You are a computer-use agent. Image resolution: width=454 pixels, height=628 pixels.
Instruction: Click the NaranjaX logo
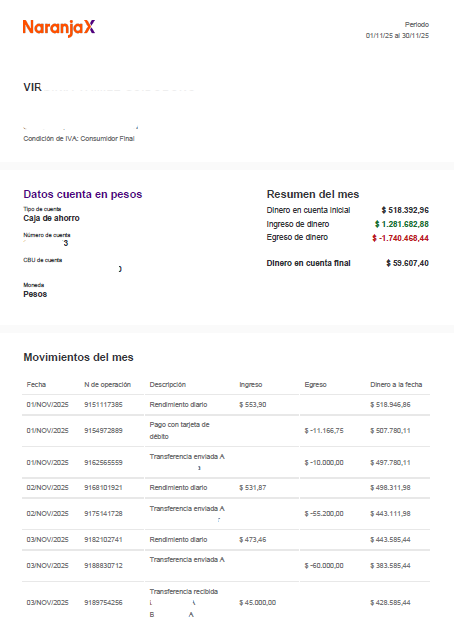pos(59,28)
